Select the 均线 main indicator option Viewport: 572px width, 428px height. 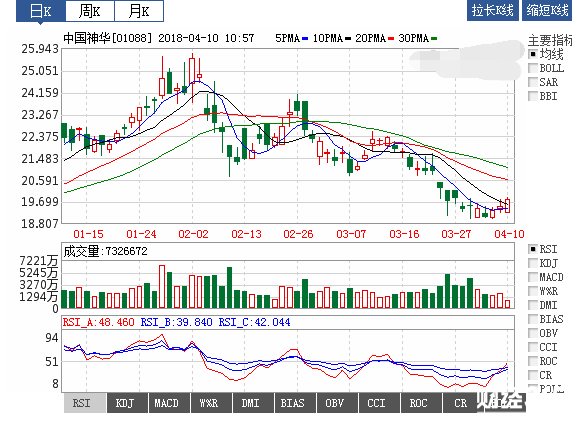click(x=533, y=54)
